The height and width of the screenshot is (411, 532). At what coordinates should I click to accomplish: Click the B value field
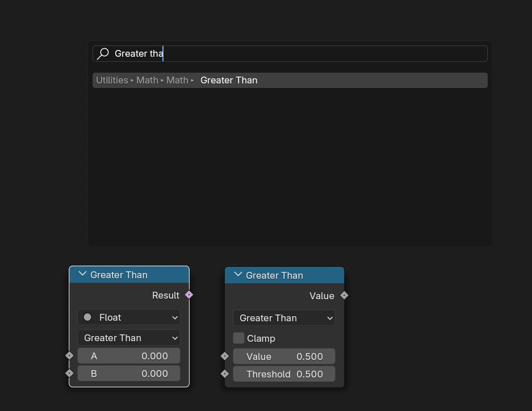[x=129, y=374]
